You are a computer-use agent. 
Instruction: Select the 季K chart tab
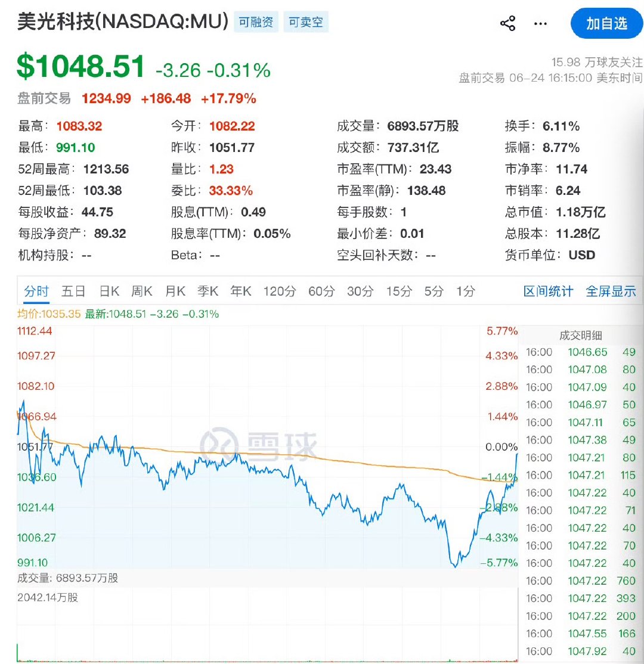click(208, 291)
